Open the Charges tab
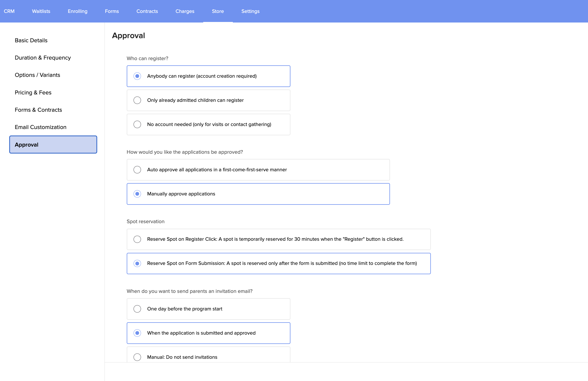This screenshot has width=588, height=381. 185,11
